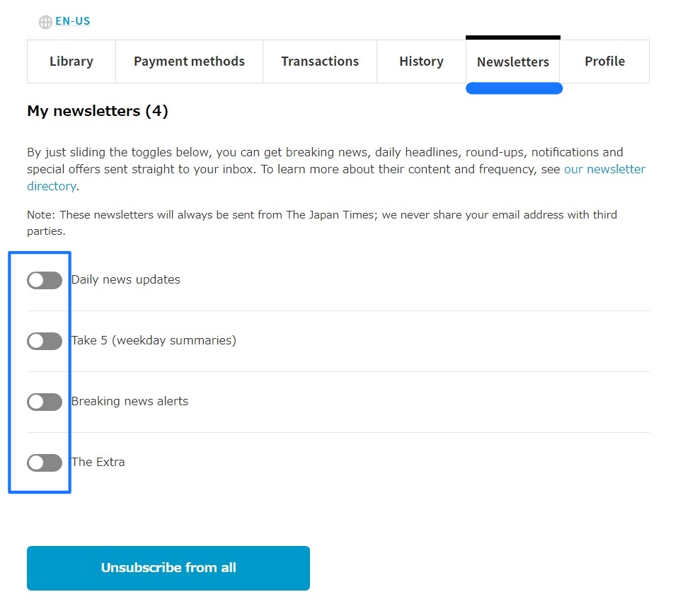Go to the Transactions tab
Screen dimensions: 678x616
pos(320,62)
